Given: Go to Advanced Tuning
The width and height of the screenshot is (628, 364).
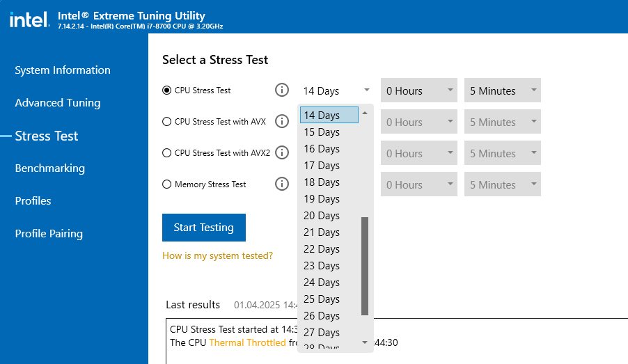Looking at the screenshot, I should coord(58,103).
